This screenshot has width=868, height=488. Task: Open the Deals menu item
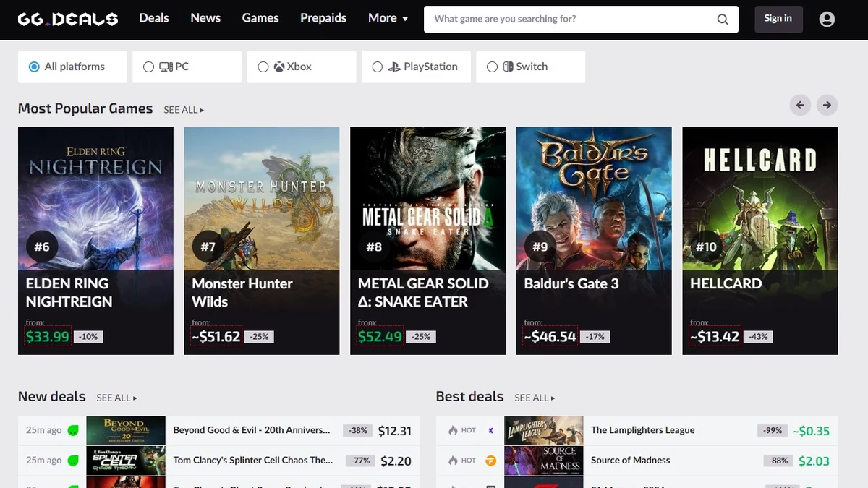tap(154, 18)
